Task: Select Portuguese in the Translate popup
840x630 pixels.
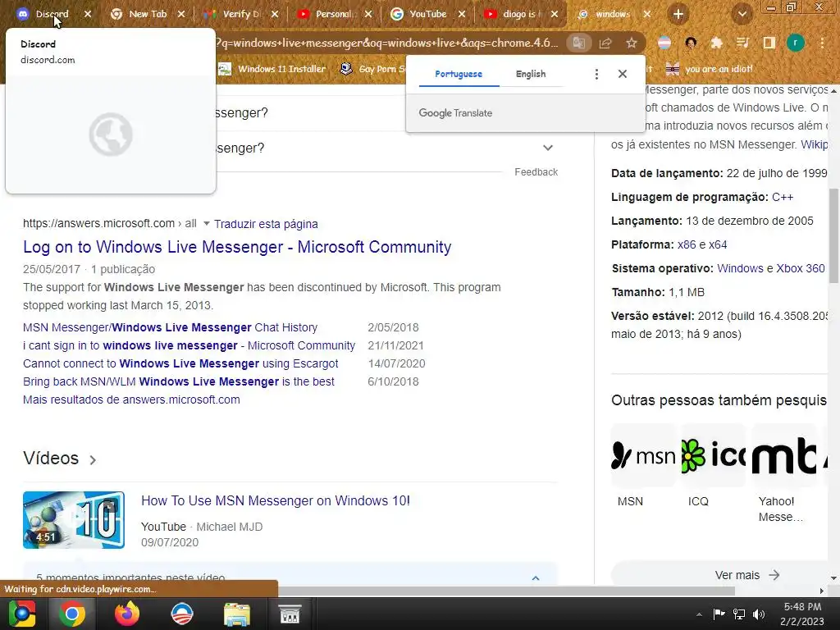Action: pyautogui.click(x=459, y=74)
